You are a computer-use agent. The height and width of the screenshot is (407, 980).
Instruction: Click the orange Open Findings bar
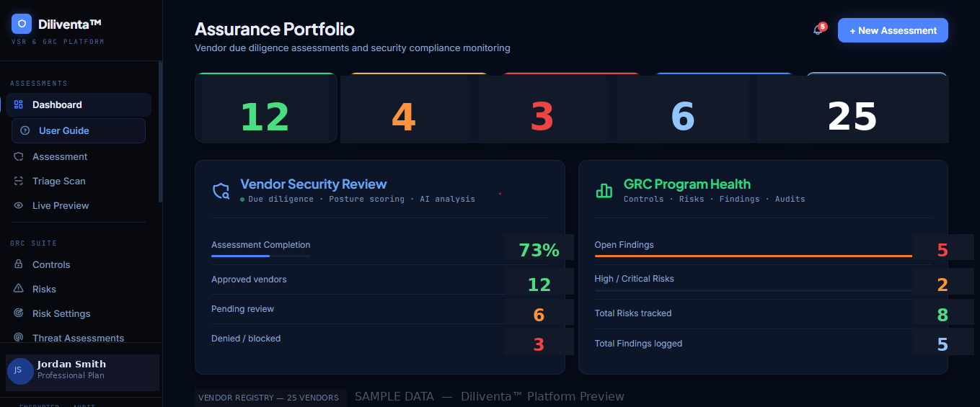click(754, 256)
